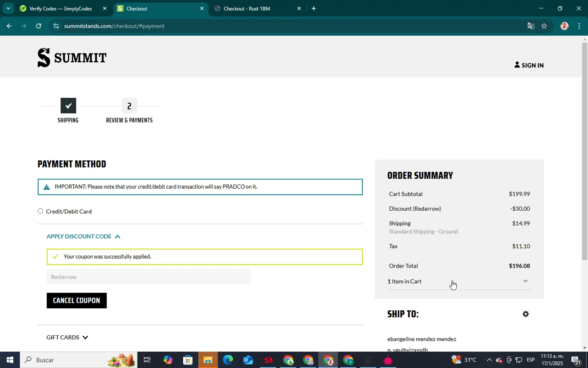Edit Ship To address gear icon
The height and width of the screenshot is (368, 588).
coord(526,314)
